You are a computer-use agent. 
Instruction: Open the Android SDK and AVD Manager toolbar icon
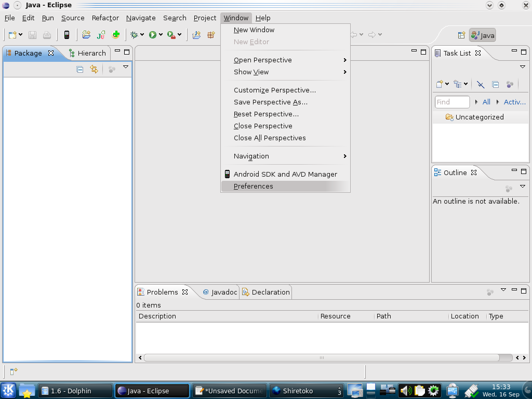pos(67,35)
